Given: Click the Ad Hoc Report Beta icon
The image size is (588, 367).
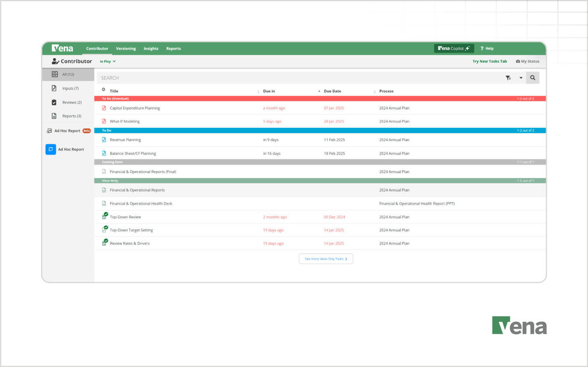Looking at the screenshot, I should (49, 130).
